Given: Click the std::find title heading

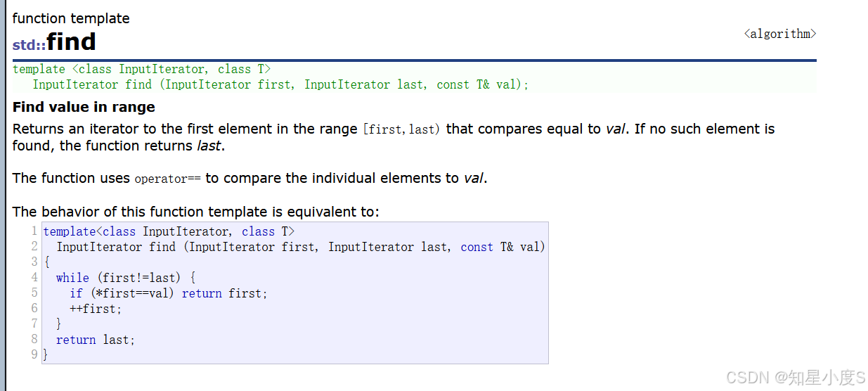Looking at the screenshot, I should (x=54, y=42).
